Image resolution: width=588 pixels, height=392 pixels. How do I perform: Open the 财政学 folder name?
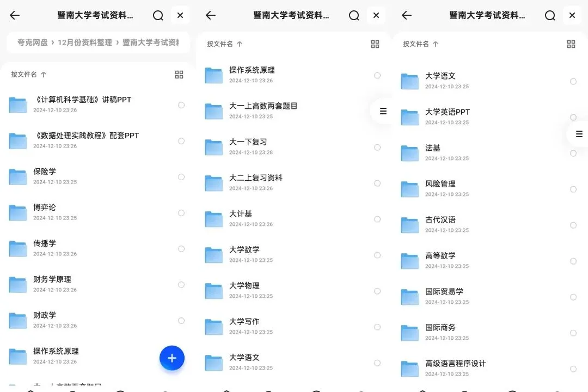(x=45, y=315)
